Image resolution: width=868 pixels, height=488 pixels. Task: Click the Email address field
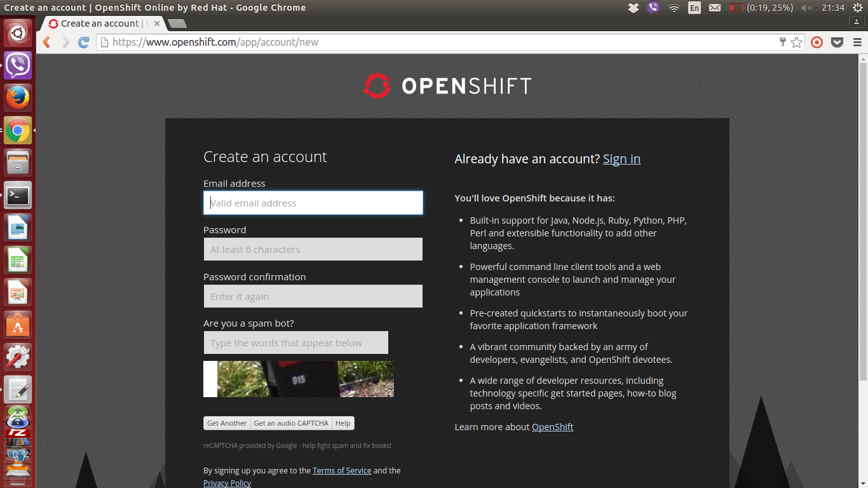coord(313,203)
